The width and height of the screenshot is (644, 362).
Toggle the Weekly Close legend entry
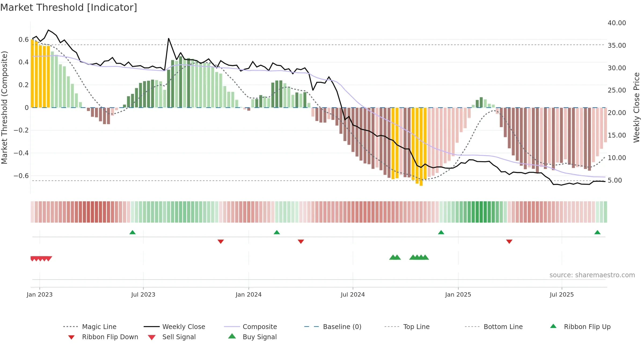click(x=174, y=327)
